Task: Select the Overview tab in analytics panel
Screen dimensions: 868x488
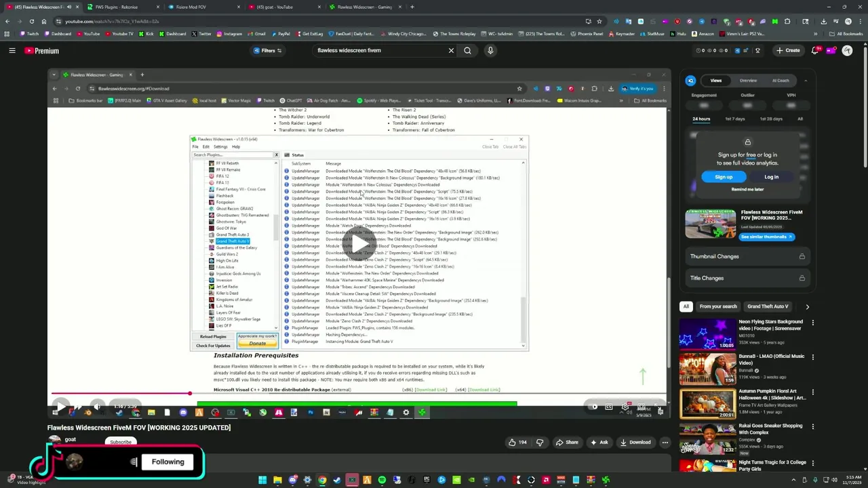Action: pyautogui.click(x=748, y=81)
